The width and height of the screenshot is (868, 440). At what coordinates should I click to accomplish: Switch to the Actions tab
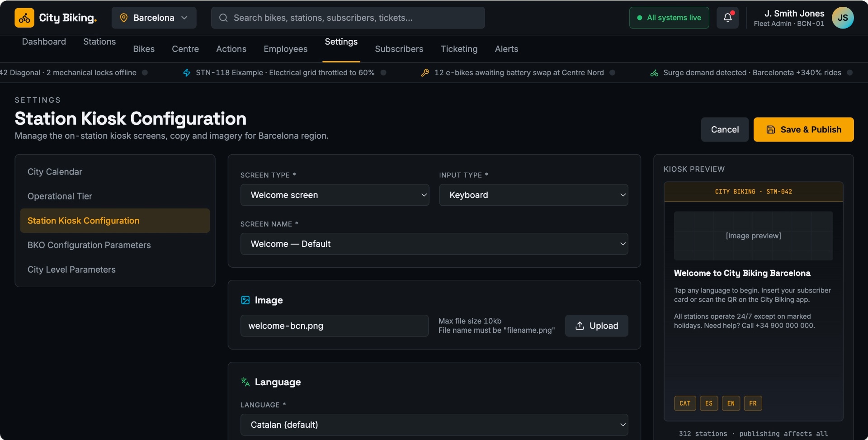[231, 49]
